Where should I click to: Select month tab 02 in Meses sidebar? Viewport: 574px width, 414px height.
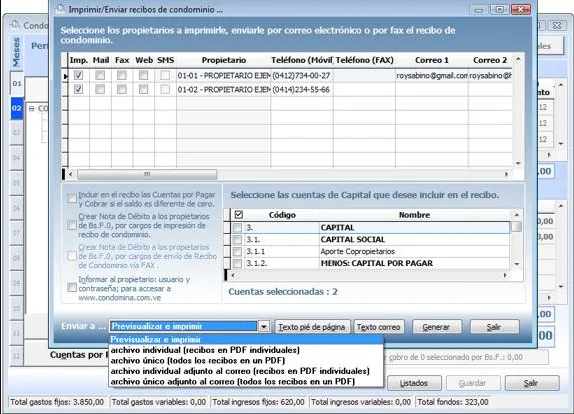point(17,108)
